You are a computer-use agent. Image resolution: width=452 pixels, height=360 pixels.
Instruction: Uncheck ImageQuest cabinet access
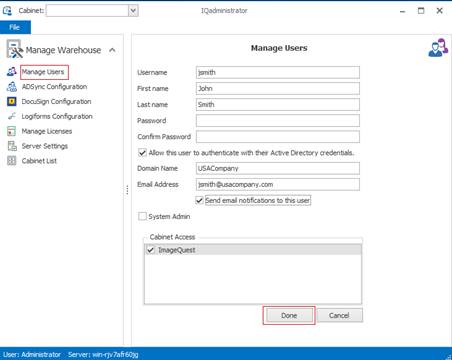click(151, 250)
